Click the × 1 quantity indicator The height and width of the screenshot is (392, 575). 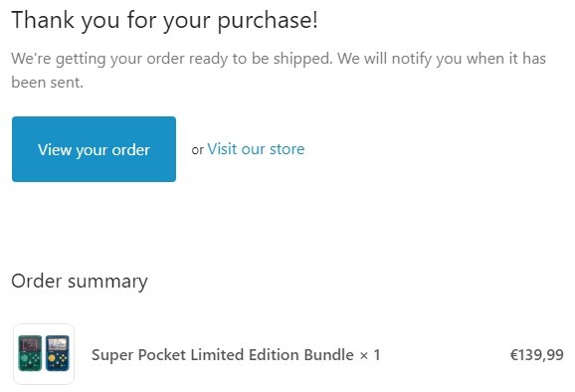pyautogui.click(x=370, y=355)
